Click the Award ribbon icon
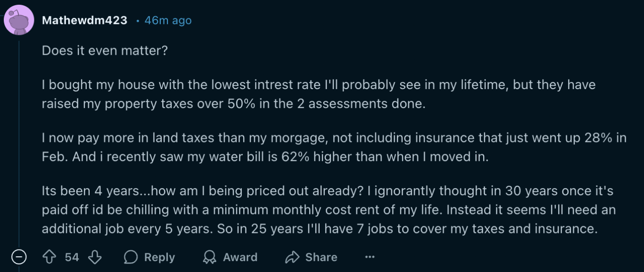Image resolution: width=644 pixels, height=272 pixels. 209,257
